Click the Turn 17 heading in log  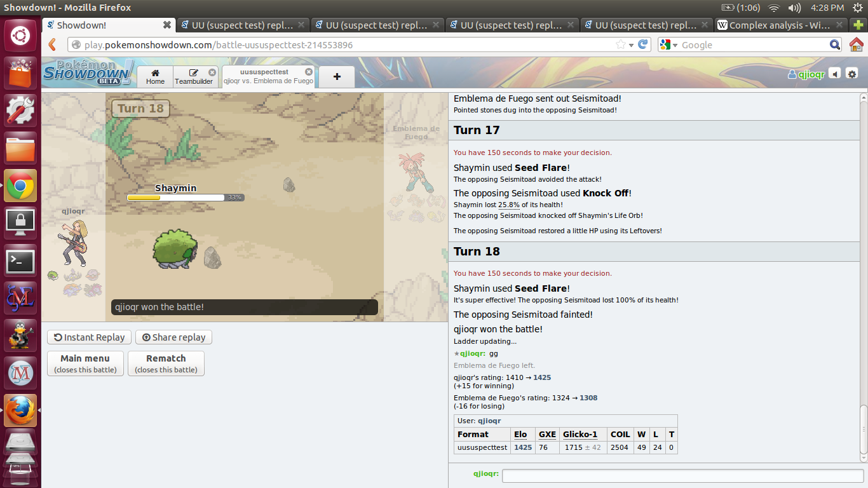(x=477, y=130)
